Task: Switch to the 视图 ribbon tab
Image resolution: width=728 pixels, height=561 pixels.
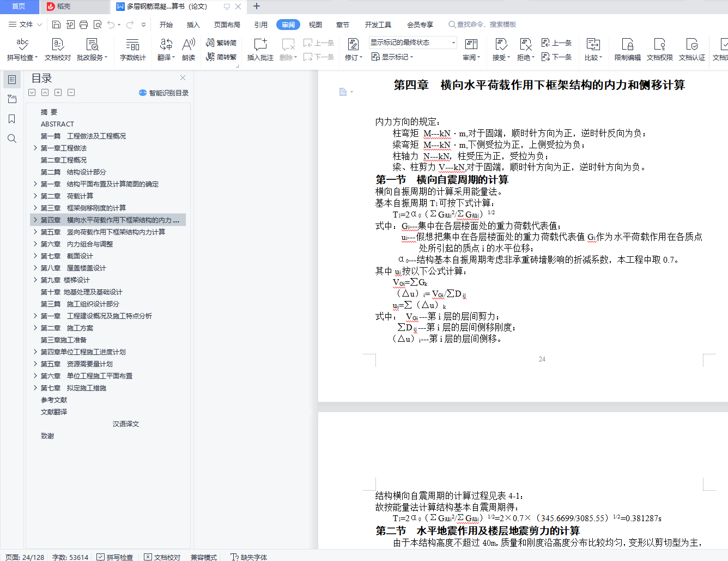Action: [316, 25]
